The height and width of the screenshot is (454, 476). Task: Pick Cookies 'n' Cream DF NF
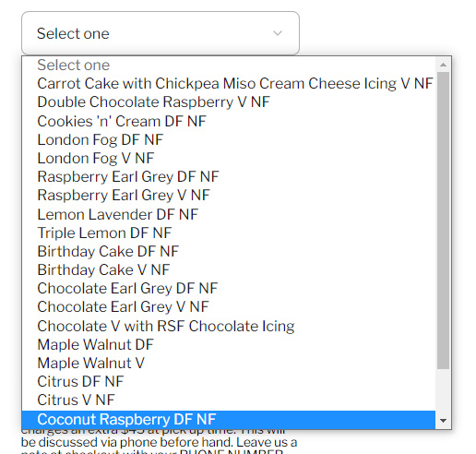(229, 121)
